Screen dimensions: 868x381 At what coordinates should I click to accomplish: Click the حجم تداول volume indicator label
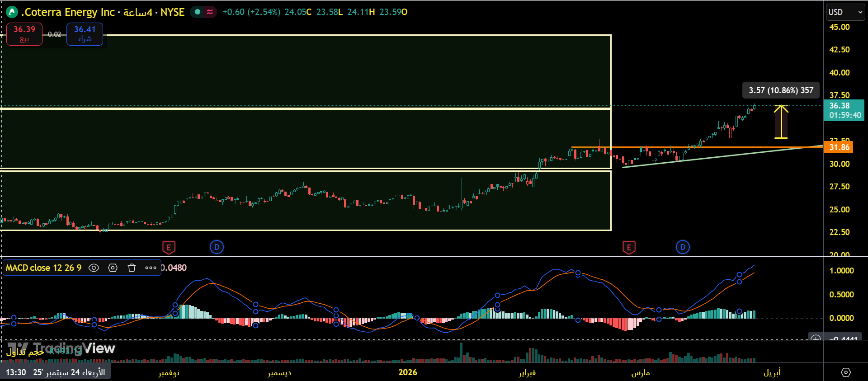[x=25, y=352]
